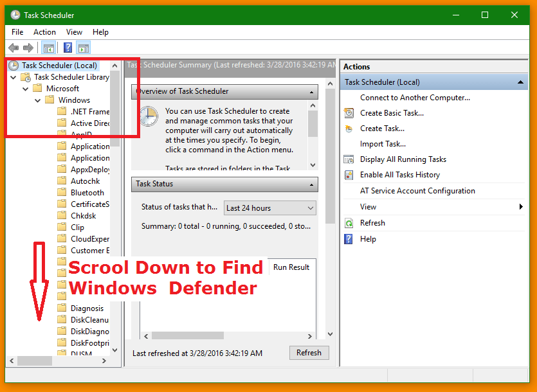Click the Refresh action in Actions pane
The image size is (537, 392).
(x=372, y=223)
